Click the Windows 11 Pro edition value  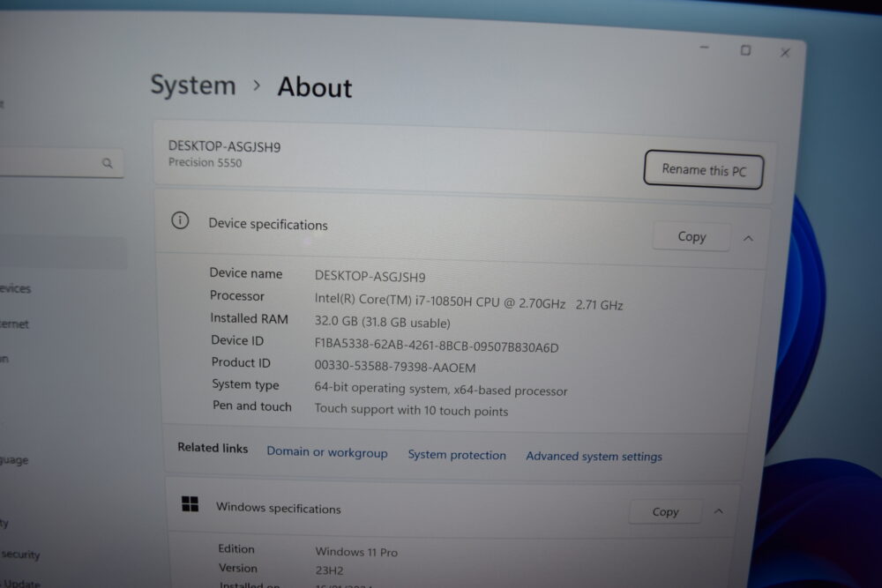356,552
